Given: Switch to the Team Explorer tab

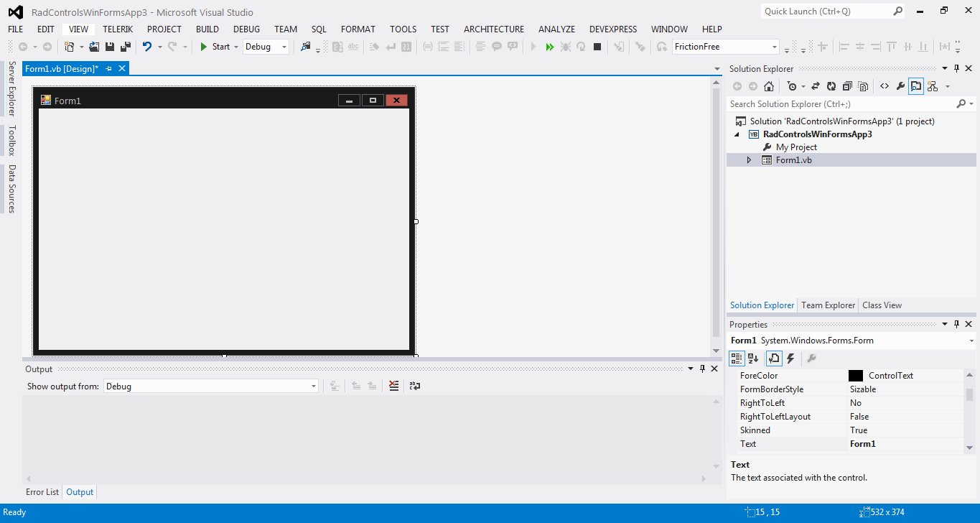Looking at the screenshot, I should 829,305.
